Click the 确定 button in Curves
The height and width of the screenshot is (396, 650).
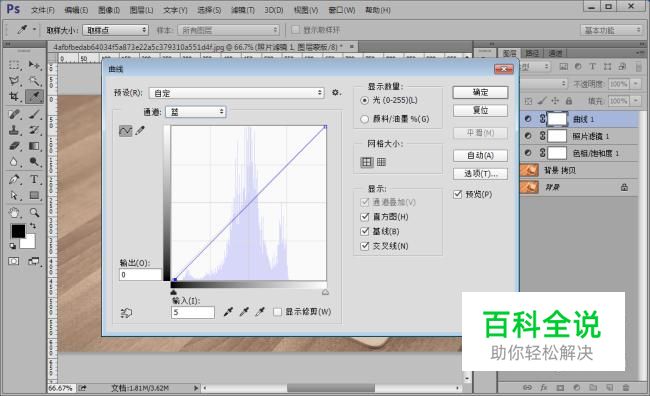click(x=480, y=92)
